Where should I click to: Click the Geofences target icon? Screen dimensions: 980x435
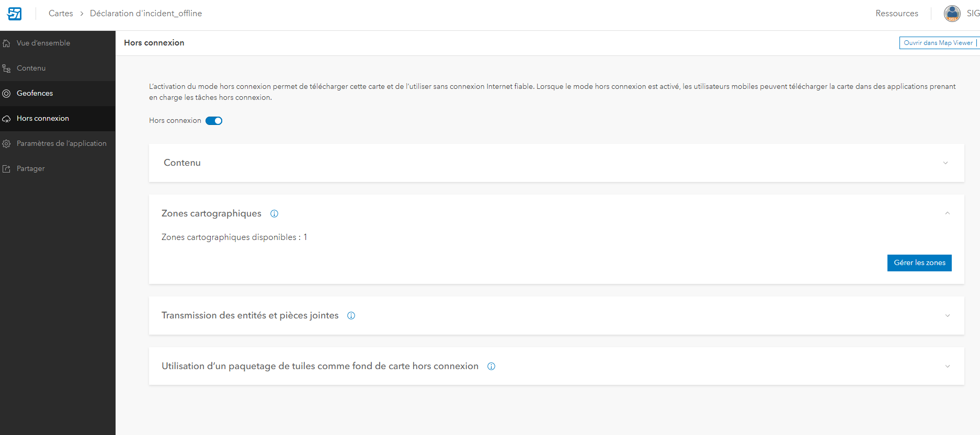click(6, 94)
